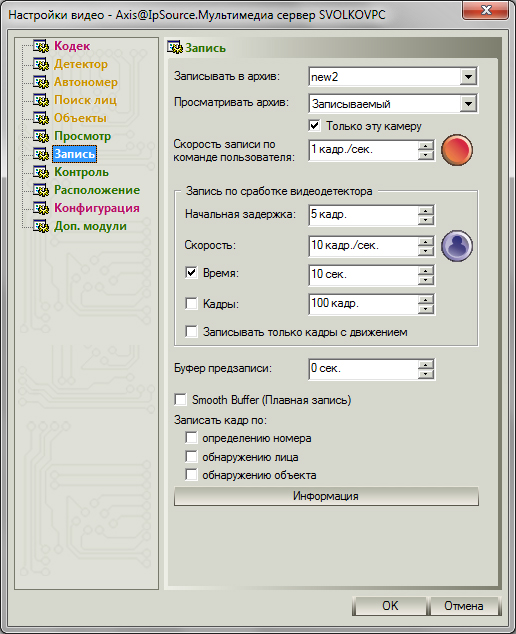516x634 pixels.
Task: Check определению номера option
Action: click(191, 438)
